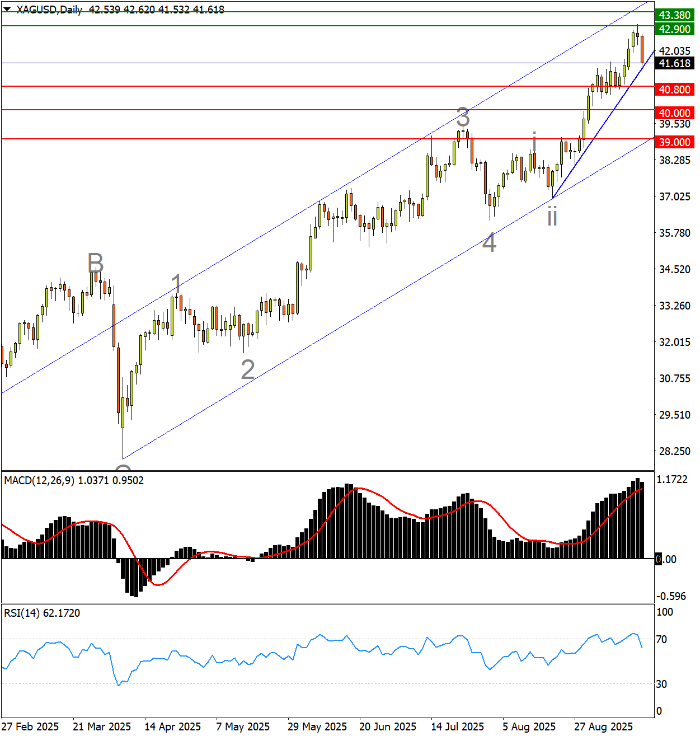Viewport: 700px width, 736px height.
Task: Click the XAGUSD,Daily chart title text
Action: 49,10
